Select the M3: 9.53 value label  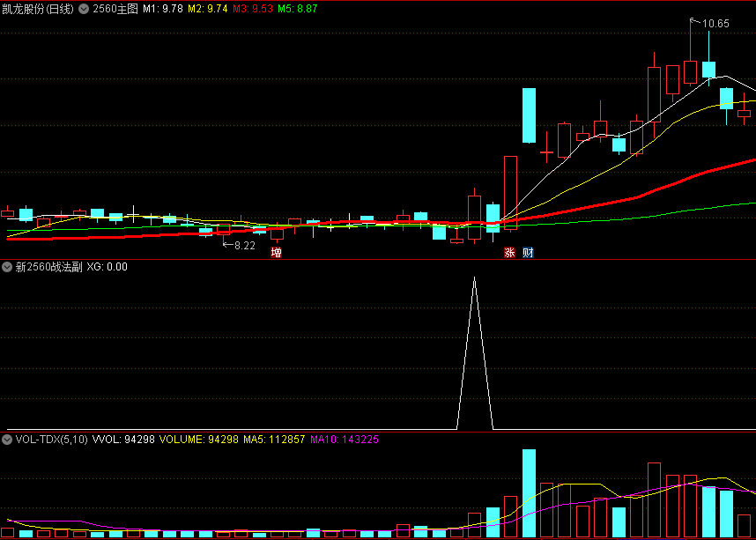click(x=253, y=9)
